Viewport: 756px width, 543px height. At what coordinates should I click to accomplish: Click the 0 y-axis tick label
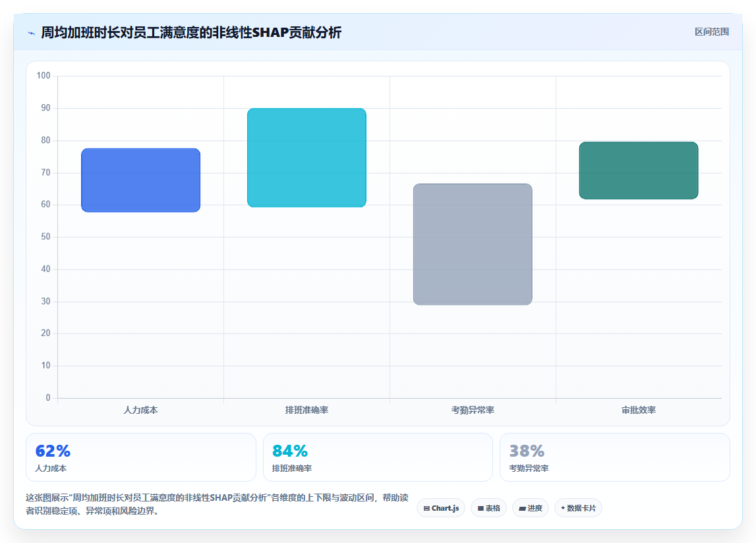(x=47, y=398)
